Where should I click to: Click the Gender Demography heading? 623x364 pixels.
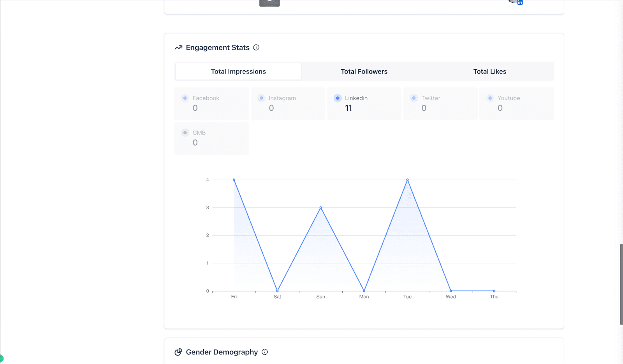(222, 352)
